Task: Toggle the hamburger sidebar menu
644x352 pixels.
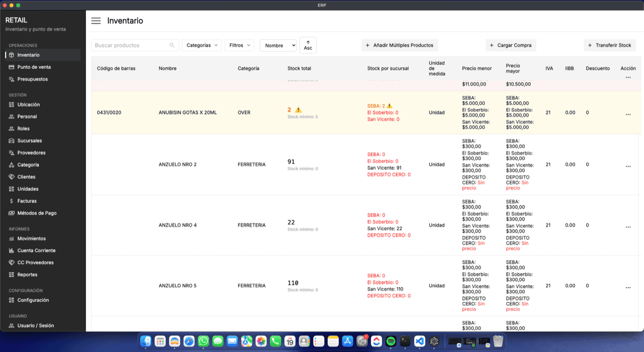Action: tap(96, 21)
